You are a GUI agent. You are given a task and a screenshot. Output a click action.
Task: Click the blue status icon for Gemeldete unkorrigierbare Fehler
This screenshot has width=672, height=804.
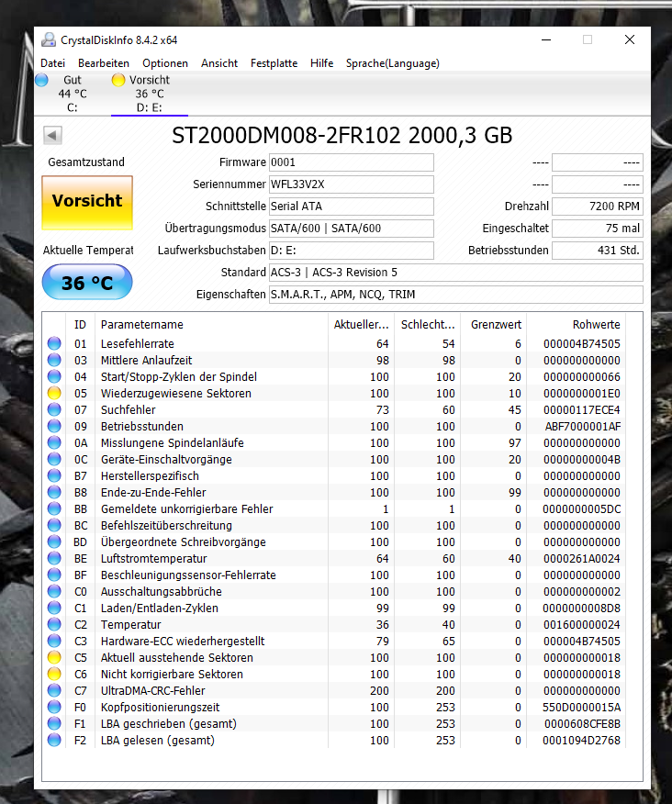click(54, 508)
